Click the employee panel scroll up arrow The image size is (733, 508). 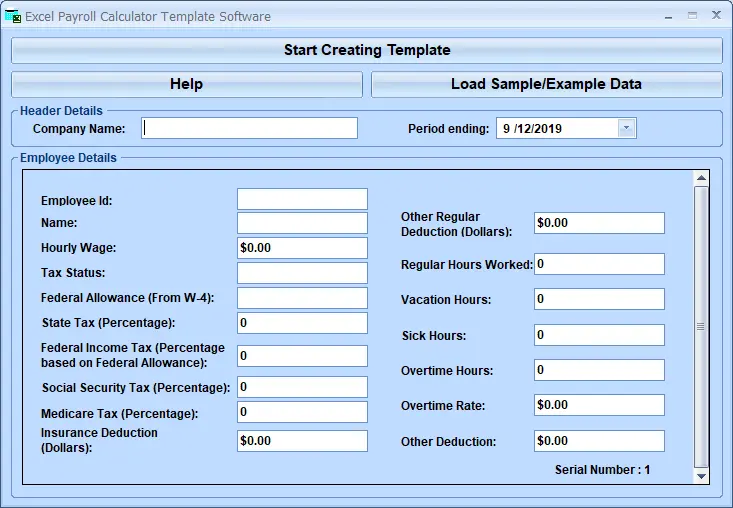(701, 178)
